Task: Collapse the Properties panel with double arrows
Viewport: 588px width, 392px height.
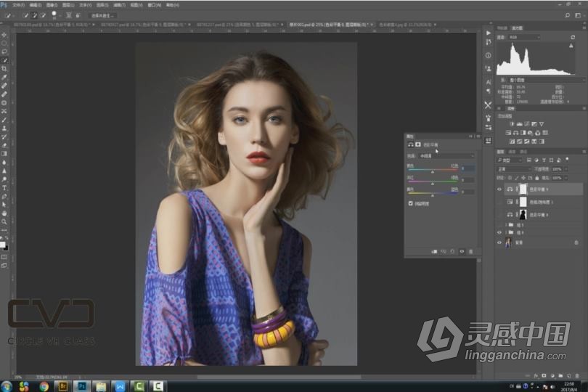Action: tap(470, 136)
